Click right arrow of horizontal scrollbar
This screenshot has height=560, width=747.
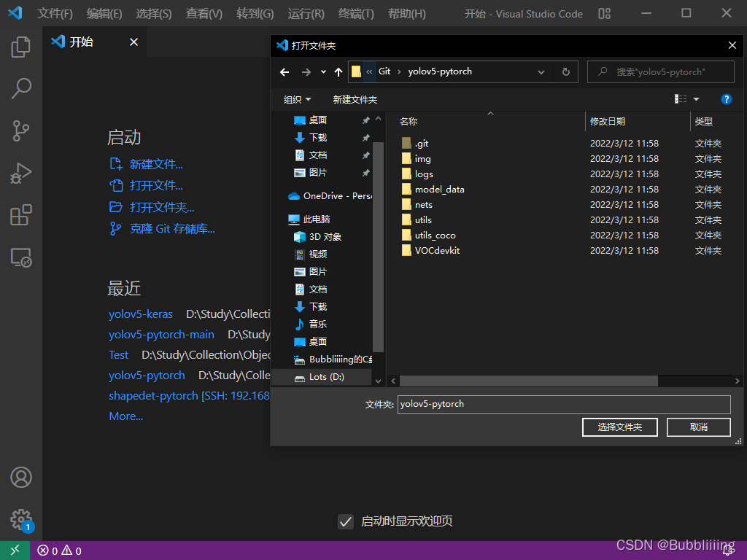click(x=737, y=381)
